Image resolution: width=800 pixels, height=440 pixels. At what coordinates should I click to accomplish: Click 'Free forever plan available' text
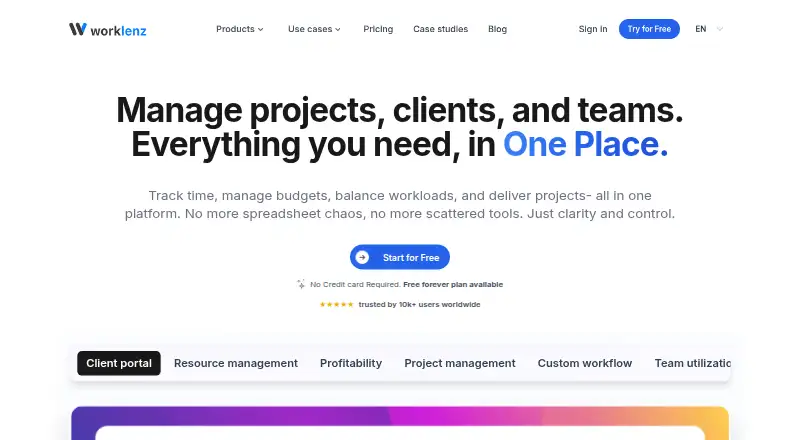tap(453, 284)
